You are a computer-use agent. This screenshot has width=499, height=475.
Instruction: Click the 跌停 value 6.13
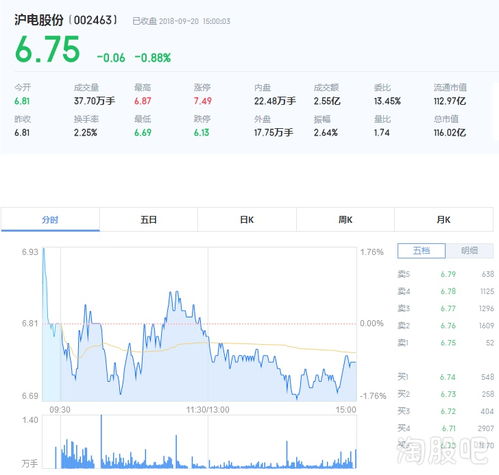coord(202,133)
